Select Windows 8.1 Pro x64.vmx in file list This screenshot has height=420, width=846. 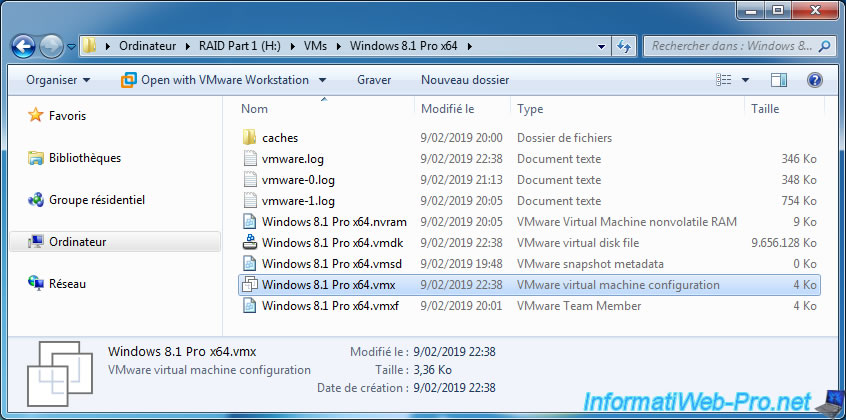coord(529,285)
